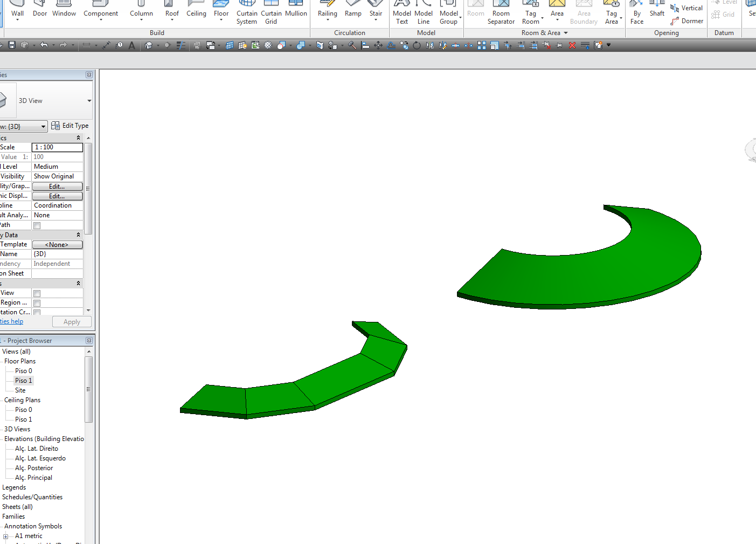Viewport: 756px width, 544px height.
Task: Open the Piso 0 floor plan
Action: 24,371
